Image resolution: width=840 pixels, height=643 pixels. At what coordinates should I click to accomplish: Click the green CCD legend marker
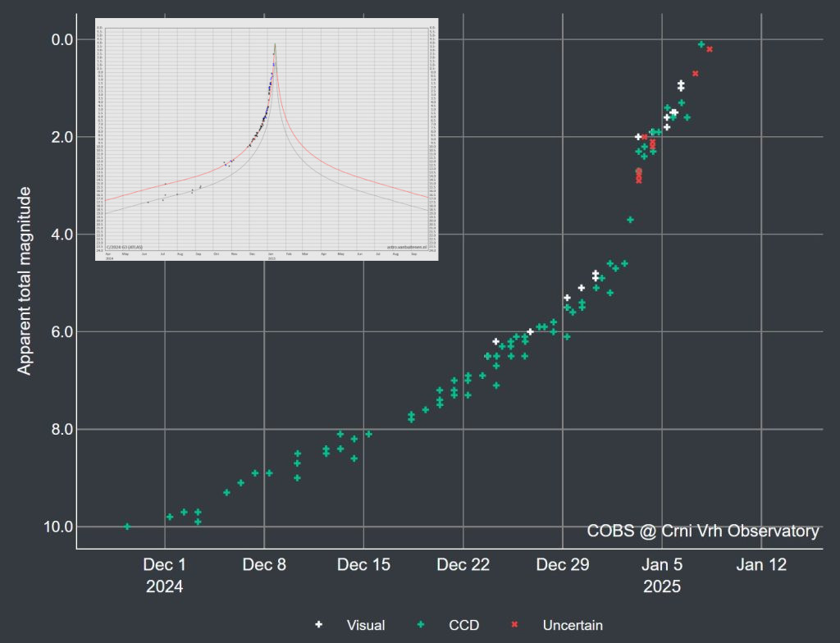[x=421, y=624]
